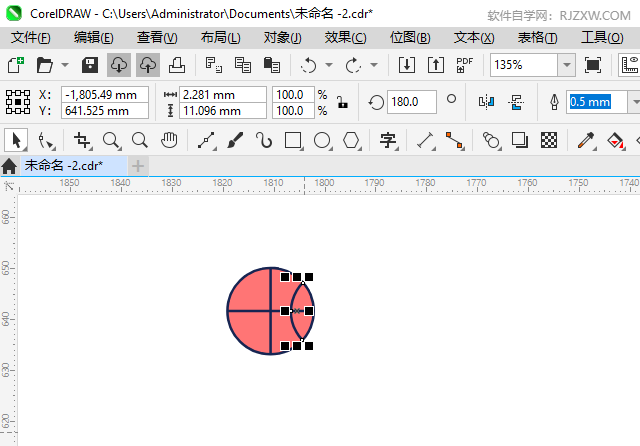The height and width of the screenshot is (446, 640).
Task: Click the Redo arrow icon
Action: coord(353,65)
